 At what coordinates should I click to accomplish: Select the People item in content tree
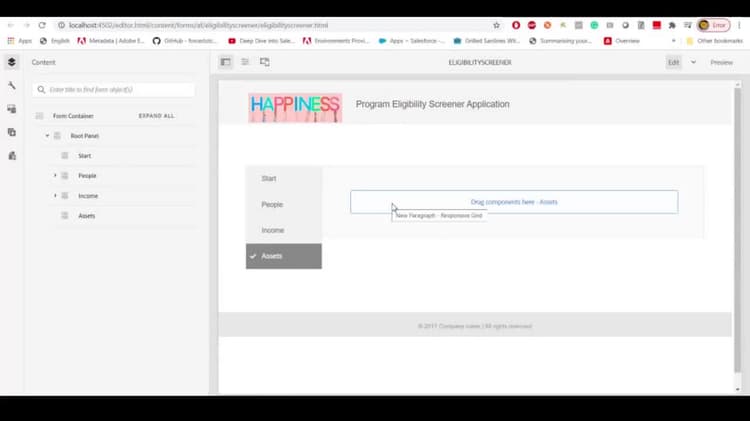(x=87, y=176)
